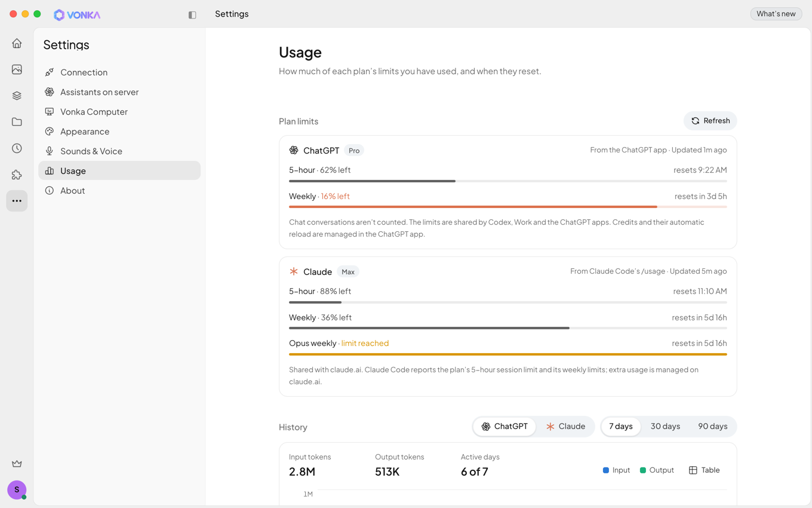Click the three-dots more rail icon
This screenshot has height=508, width=812.
point(17,201)
